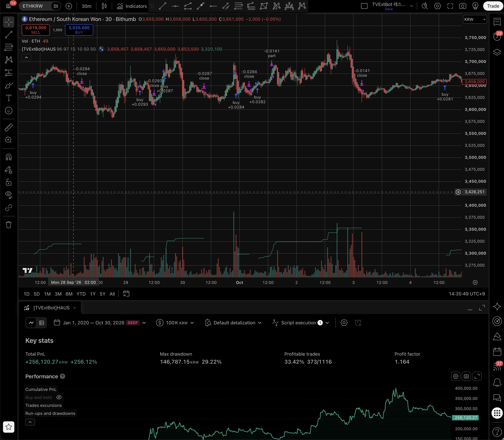504x440 pixels.
Task: Click the 3,019,000 SELL button
Action: click(x=36, y=30)
